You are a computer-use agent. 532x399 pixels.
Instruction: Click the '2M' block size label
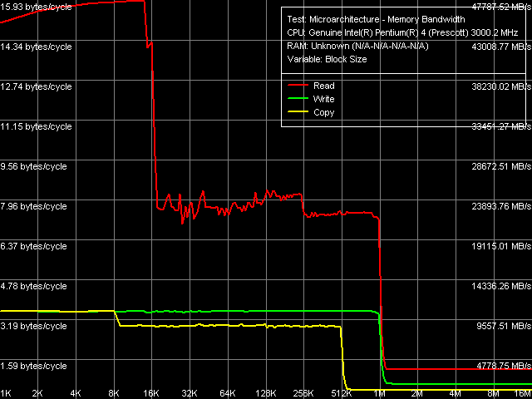(417, 394)
